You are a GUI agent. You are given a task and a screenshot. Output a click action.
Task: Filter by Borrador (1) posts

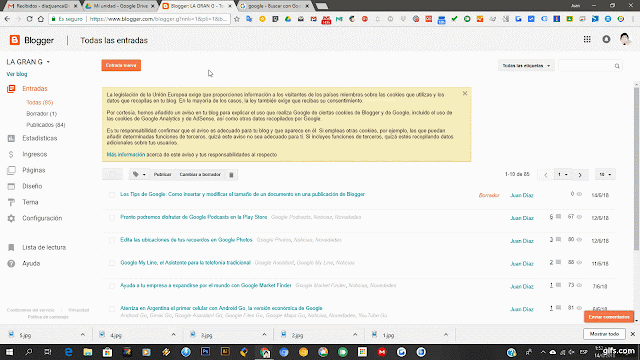tap(42, 114)
